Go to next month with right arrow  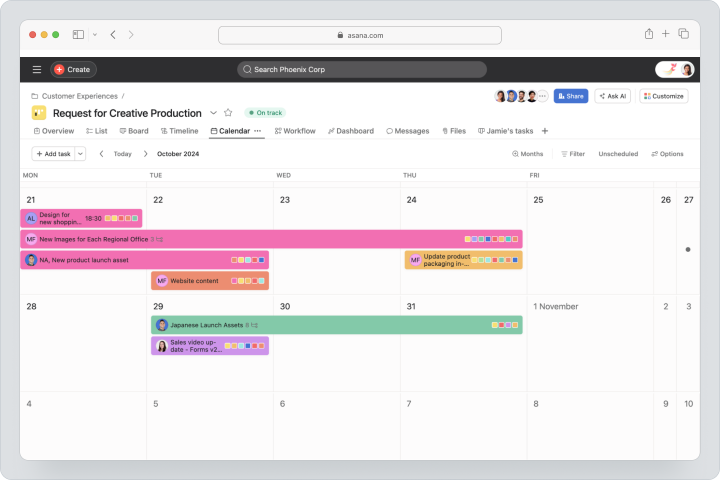tap(146, 154)
